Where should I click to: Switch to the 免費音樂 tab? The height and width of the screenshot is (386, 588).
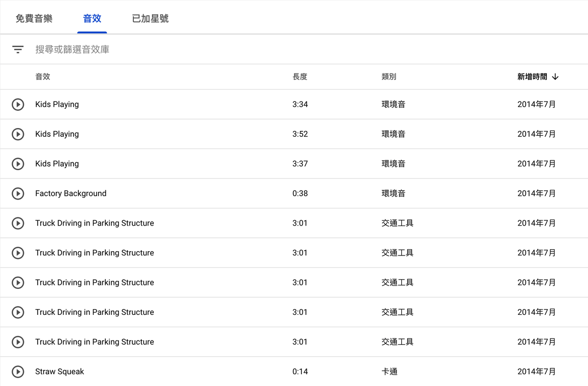[x=34, y=19]
